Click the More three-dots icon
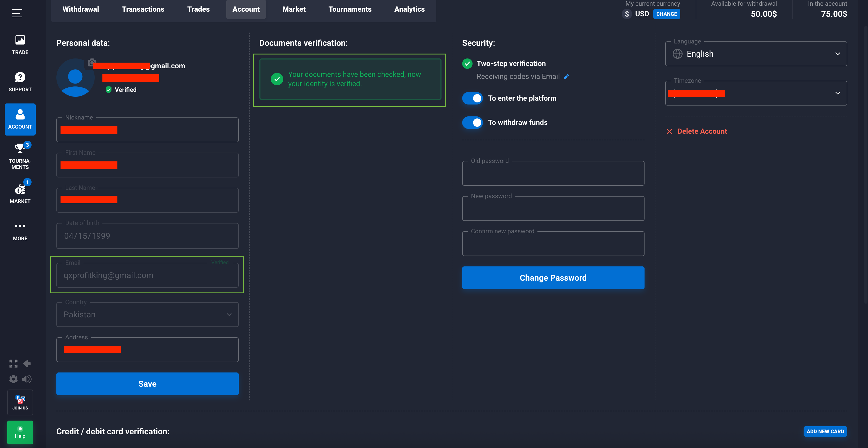868x448 pixels. point(20,226)
